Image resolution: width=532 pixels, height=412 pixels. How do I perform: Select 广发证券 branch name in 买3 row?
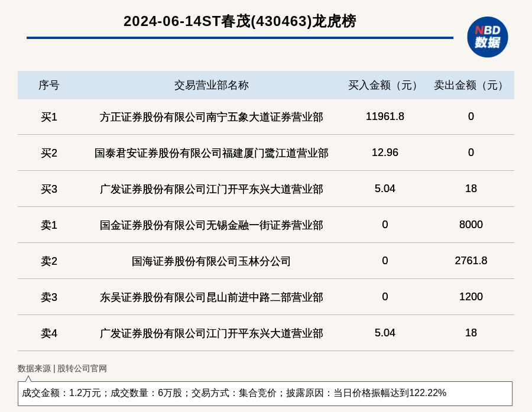pos(212,189)
